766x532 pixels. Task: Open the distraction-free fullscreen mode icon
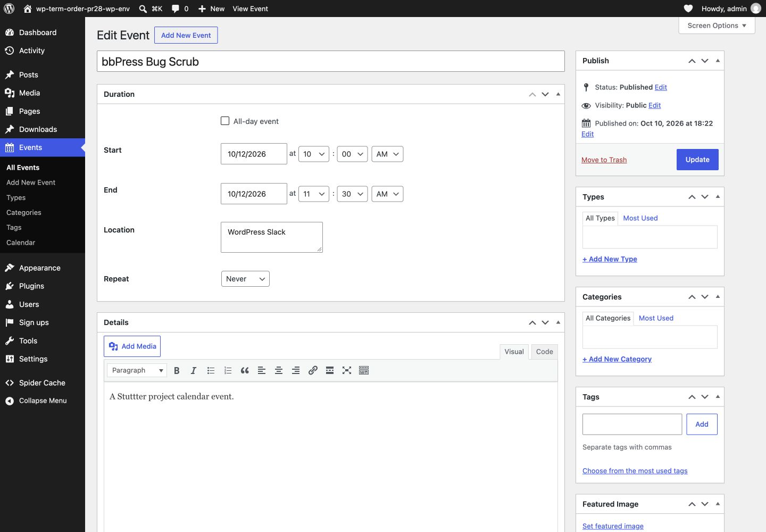tap(347, 370)
